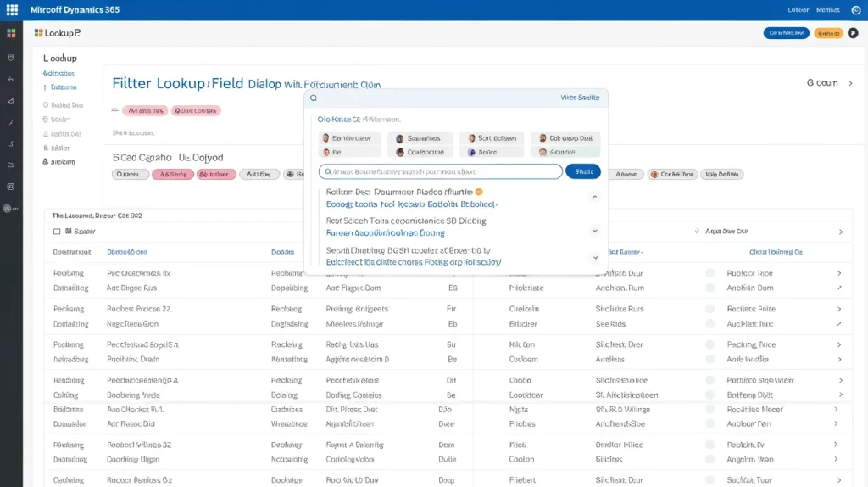Open the Suchza, Tuor row chevron
This screenshot has width=868, height=487.
click(x=839, y=480)
